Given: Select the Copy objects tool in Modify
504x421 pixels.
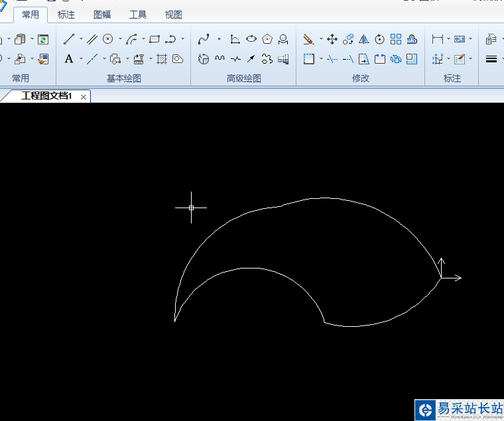Looking at the screenshot, I should click(348, 39).
